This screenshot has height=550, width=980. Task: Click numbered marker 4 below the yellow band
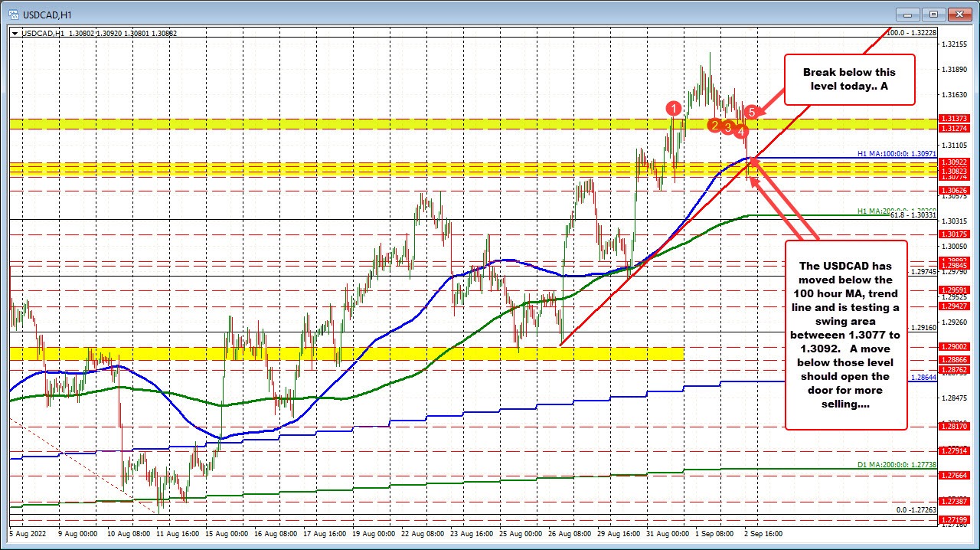coord(741,132)
